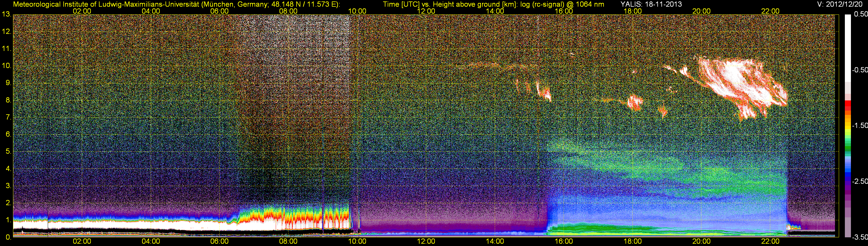
Task: Click the Meteorological Institute Ludwig-Maximilians-Universität title text
Action: coord(176,4)
